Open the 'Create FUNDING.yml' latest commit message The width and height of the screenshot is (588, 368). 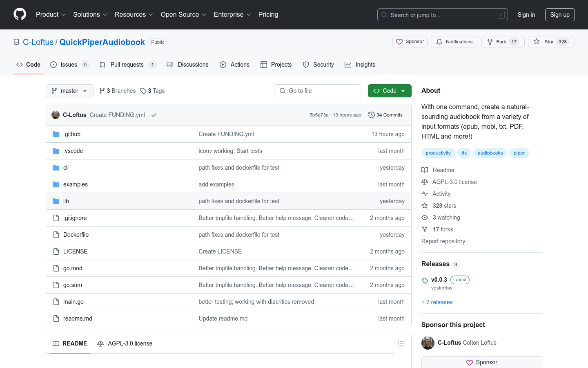click(117, 115)
